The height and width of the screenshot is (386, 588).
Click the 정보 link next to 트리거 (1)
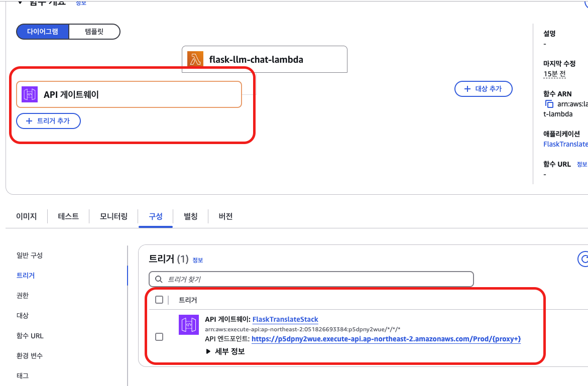pos(198,260)
